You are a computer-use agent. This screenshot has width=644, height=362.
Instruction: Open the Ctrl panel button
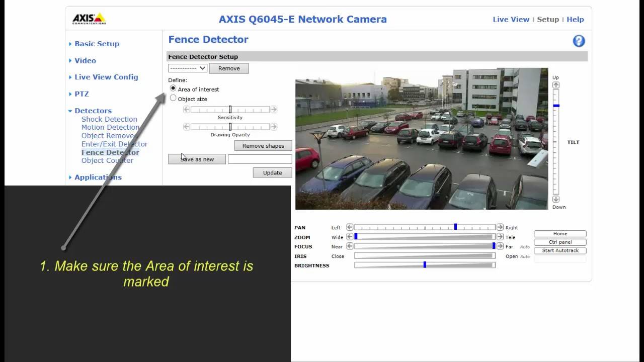click(560, 242)
